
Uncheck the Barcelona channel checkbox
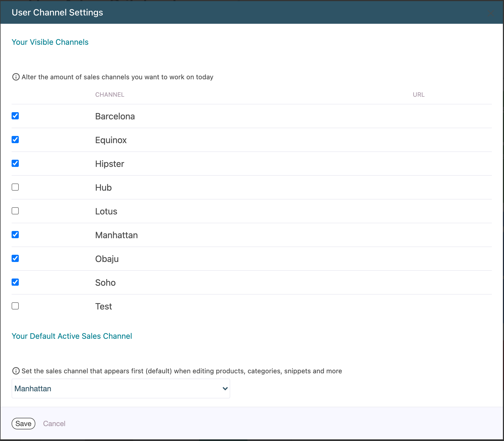pyautogui.click(x=15, y=116)
